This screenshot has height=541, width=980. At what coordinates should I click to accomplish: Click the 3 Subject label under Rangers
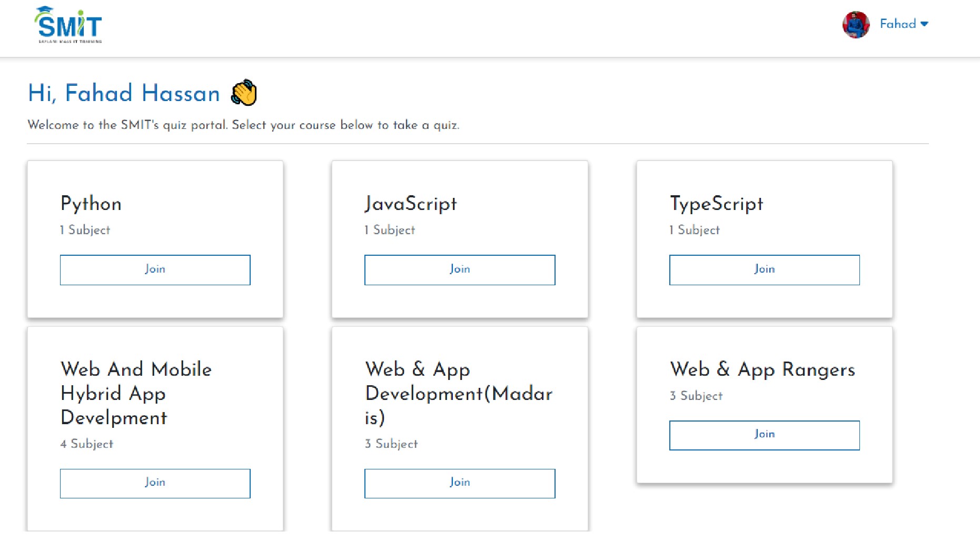click(696, 396)
